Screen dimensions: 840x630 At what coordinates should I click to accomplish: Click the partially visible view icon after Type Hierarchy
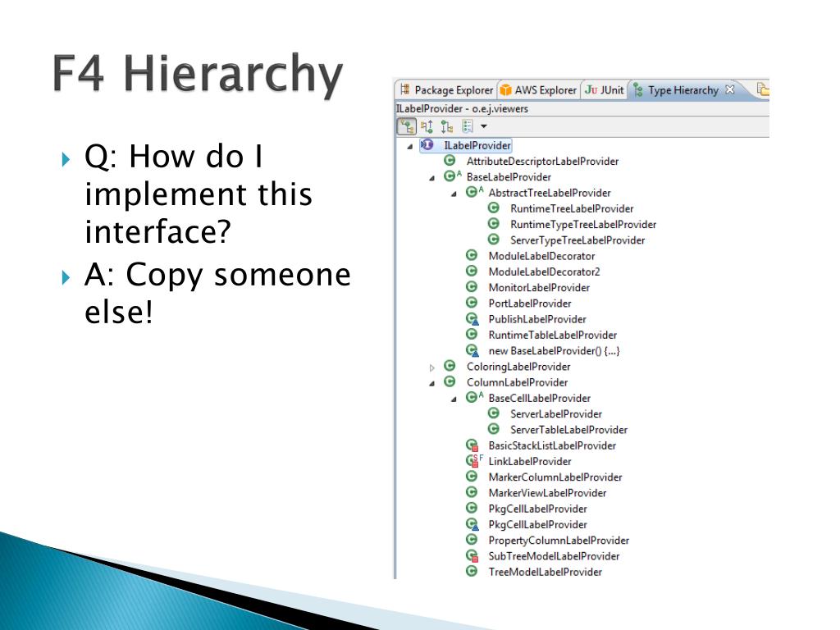[x=763, y=89]
